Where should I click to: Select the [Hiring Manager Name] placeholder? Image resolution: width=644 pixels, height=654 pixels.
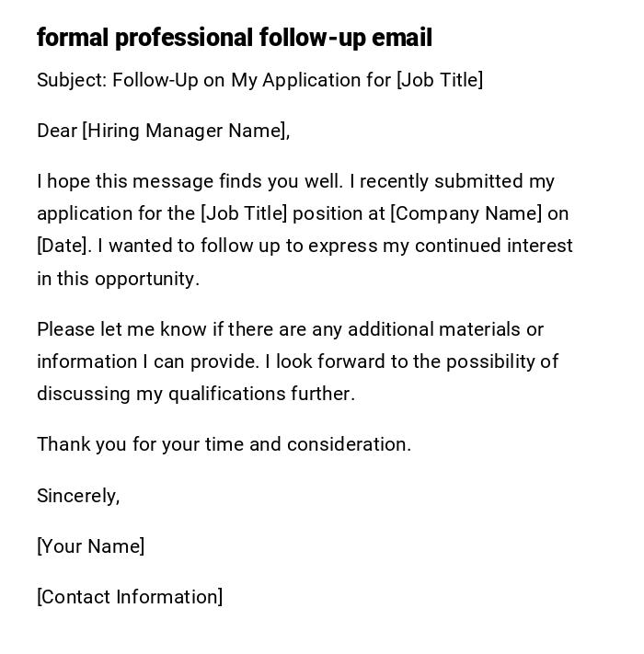(184, 131)
